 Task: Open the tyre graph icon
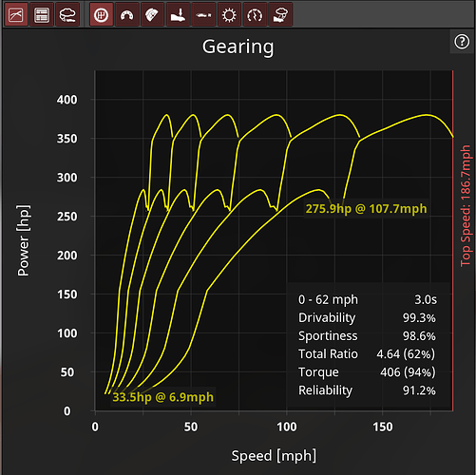[x=152, y=14]
